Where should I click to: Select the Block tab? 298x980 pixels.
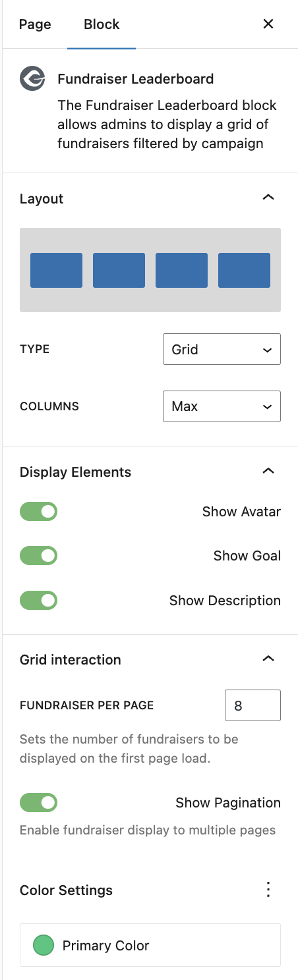point(102,24)
